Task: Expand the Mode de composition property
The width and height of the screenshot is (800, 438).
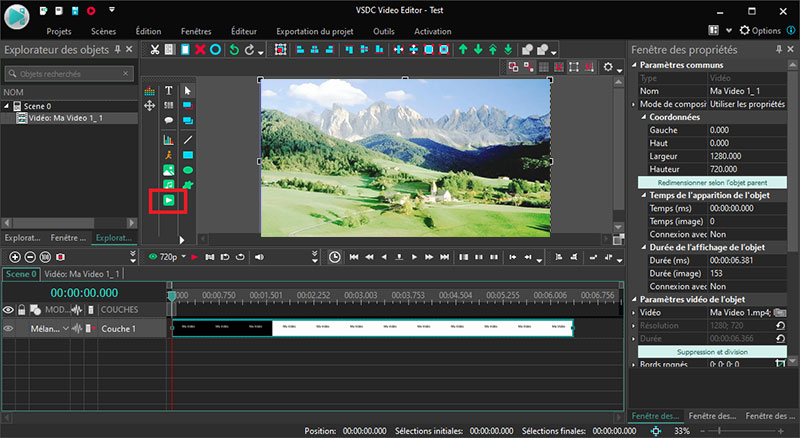Action: (634, 104)
